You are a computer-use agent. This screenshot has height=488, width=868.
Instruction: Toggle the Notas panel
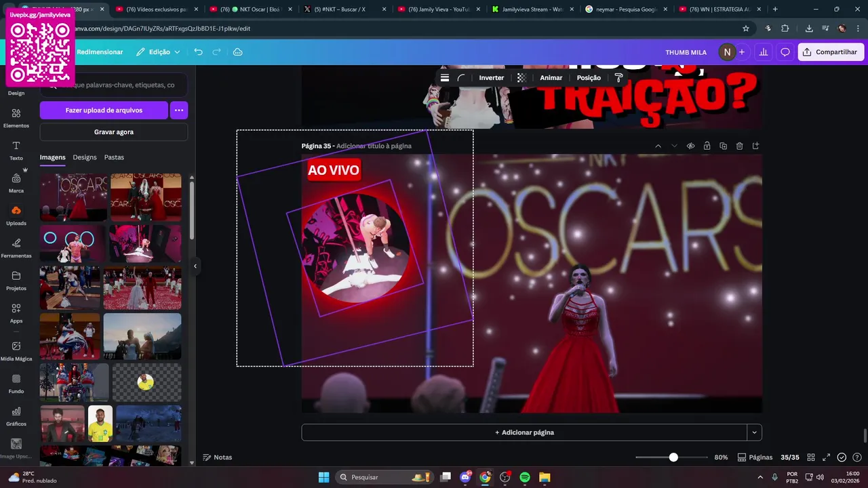click(218, 457)
